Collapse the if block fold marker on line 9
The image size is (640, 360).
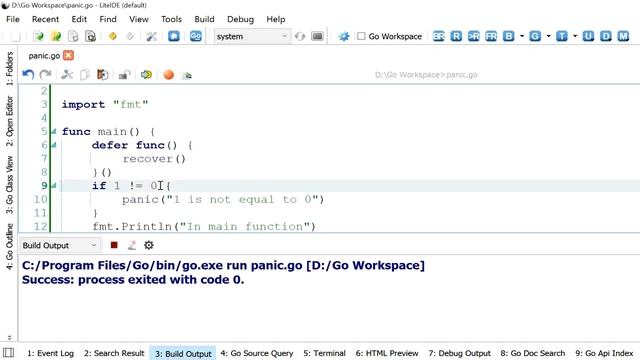pyautogui.click(x=53, y=186)
